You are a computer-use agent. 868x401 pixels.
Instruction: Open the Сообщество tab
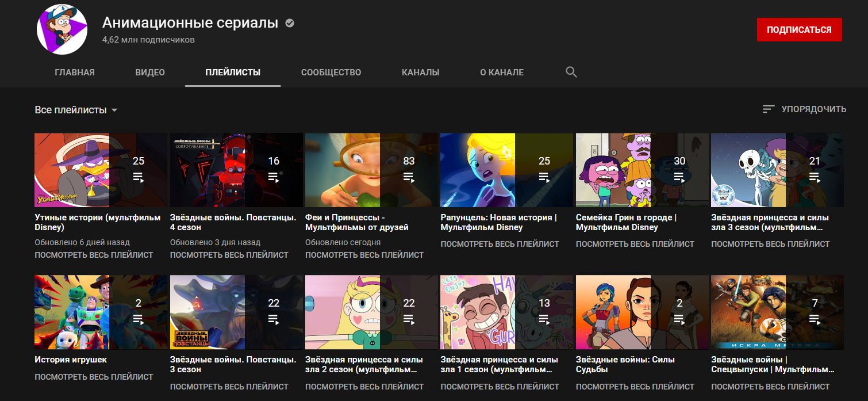[331, 72]
